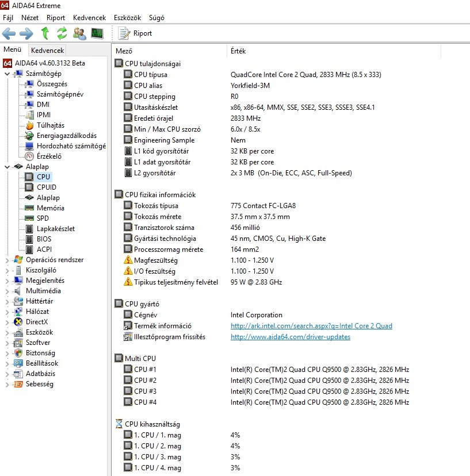Open the Fájl menu

point(8,18)
